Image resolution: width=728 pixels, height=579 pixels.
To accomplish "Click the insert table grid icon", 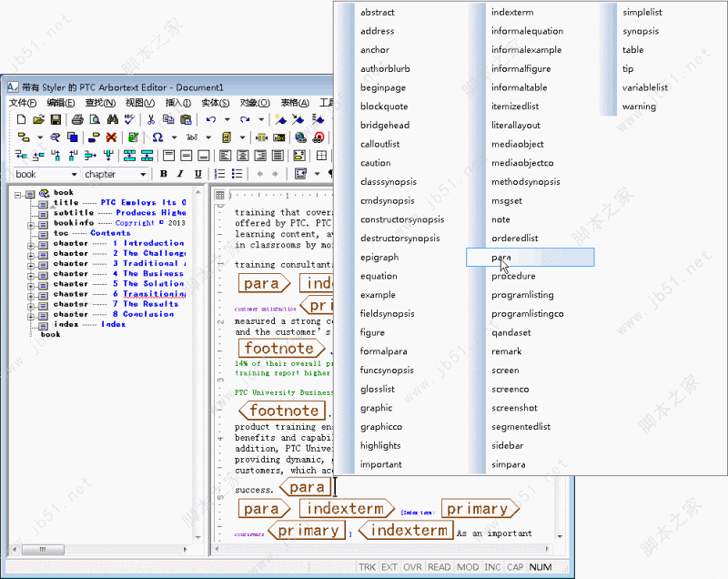I will (321, 156).
